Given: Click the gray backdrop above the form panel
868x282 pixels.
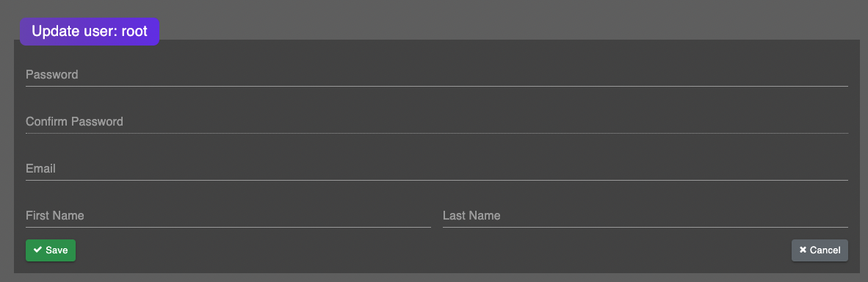Looking at the screenshot, I should 498,19.
